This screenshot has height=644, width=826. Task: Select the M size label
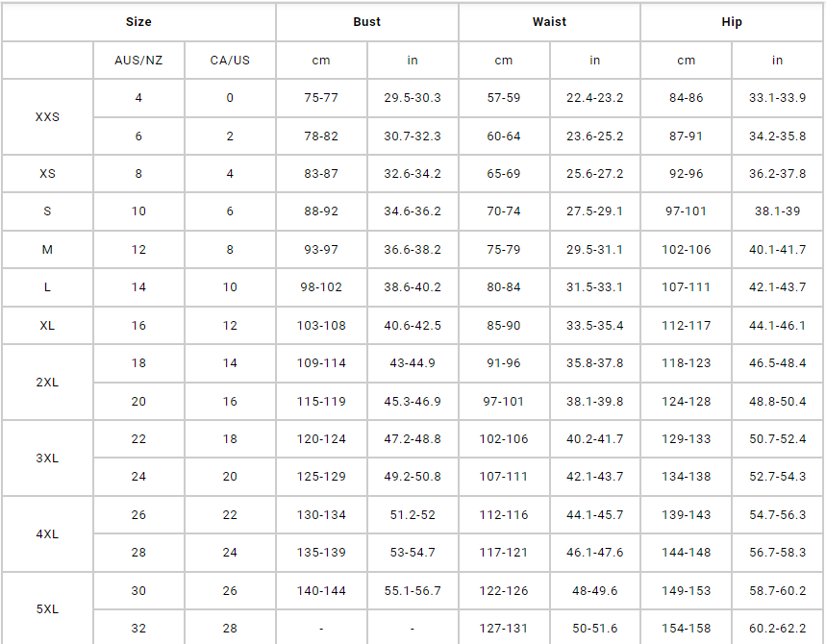[47, 250]
